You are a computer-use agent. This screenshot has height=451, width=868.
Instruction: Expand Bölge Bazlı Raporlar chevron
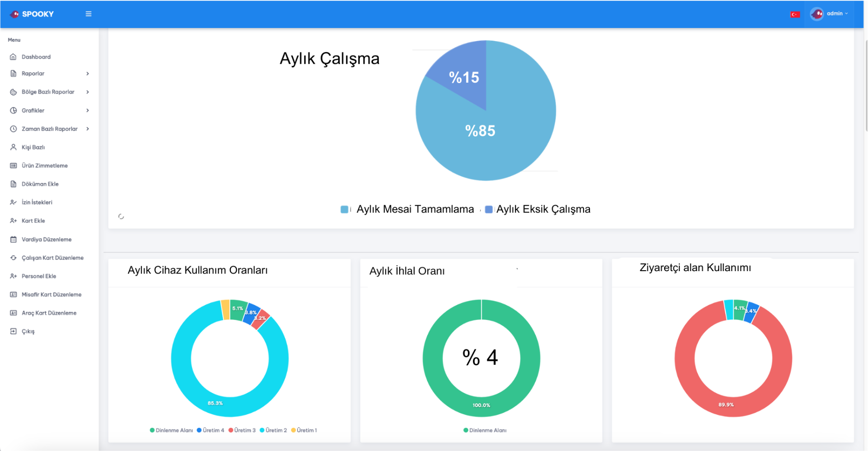tap(88, 92)
